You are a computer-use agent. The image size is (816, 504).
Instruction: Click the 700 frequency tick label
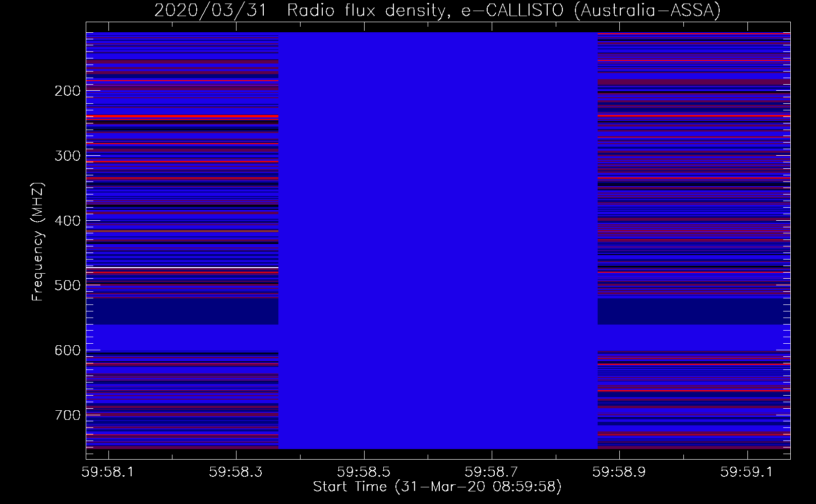(x=68, y=415)
